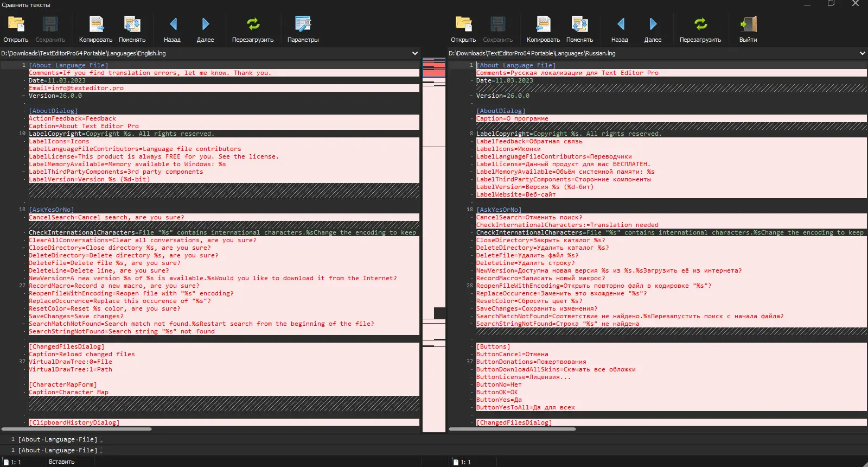Viewport: 868px width, 467px height.
Task: Expand the English.lng file path dropdown
Action: [x=415, y=53]
